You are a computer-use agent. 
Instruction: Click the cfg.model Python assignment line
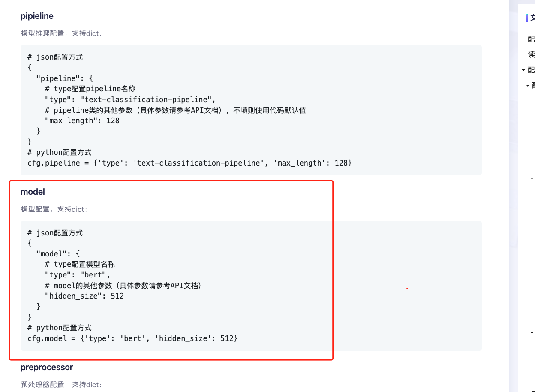point(132,338)
